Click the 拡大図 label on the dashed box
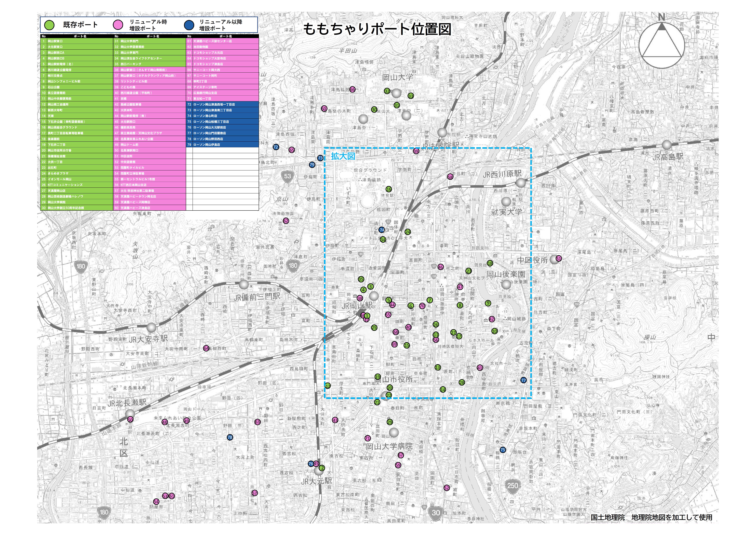 coord(343,156)
